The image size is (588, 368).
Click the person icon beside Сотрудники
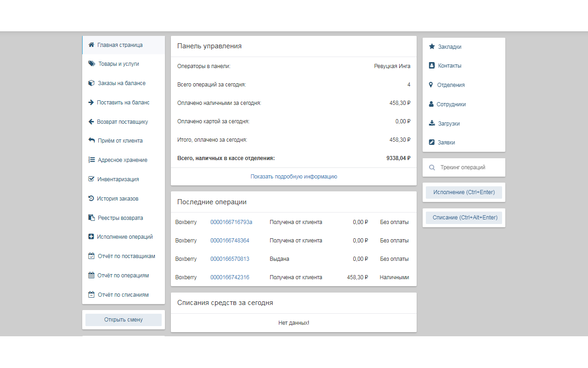click(x=431, y=104)
